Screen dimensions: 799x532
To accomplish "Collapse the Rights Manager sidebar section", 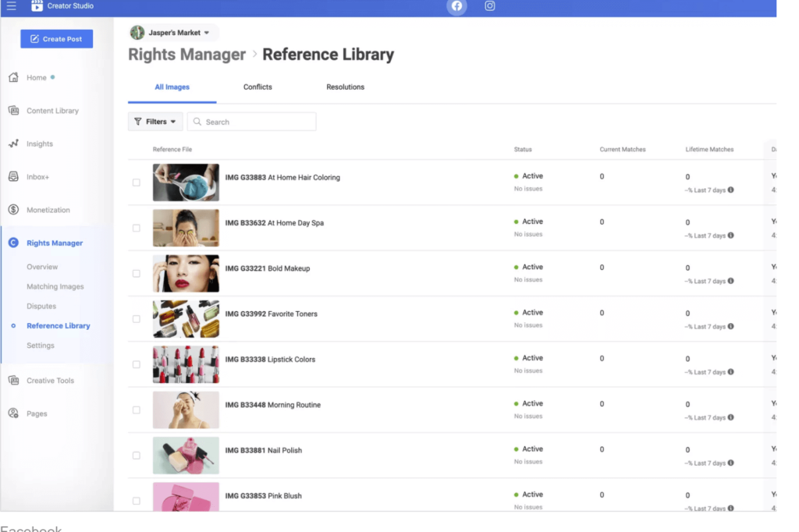I will (x=54, y=243).
